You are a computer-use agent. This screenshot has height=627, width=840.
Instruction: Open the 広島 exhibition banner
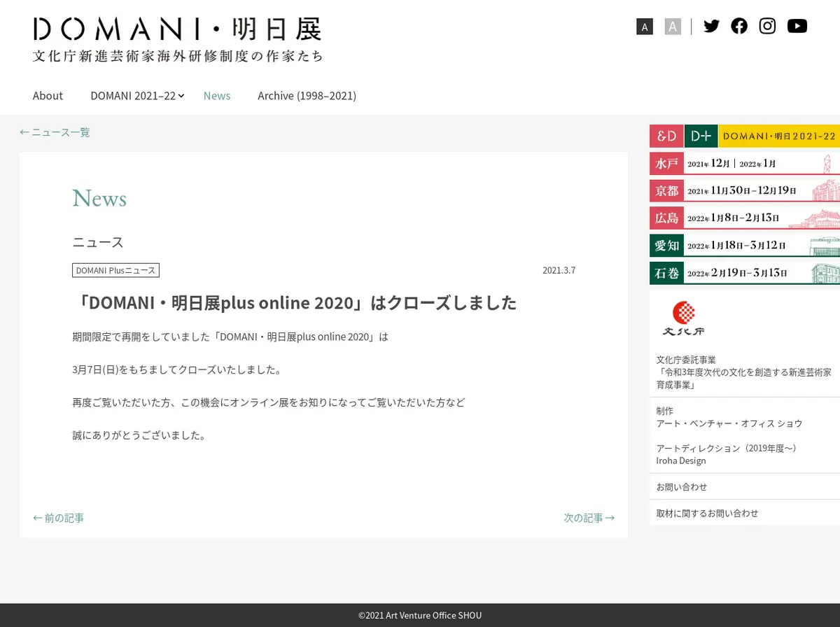[745, 218]
